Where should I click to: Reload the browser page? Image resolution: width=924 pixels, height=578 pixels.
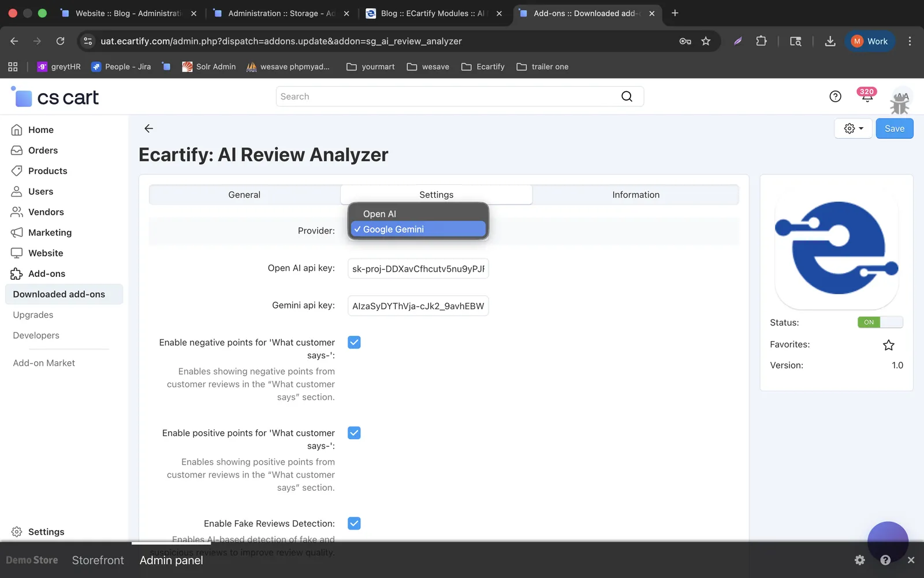(60, 41)
